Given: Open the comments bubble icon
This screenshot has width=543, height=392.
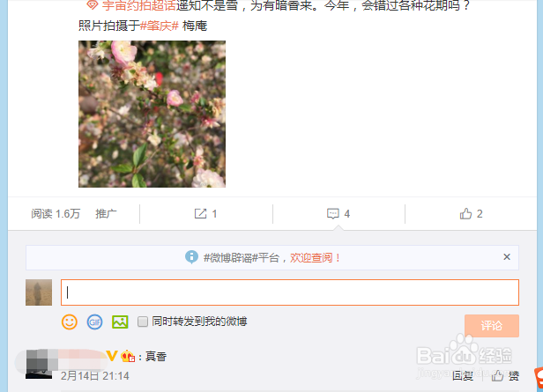Looking at the screenshot, I should (x=333, y=214).
